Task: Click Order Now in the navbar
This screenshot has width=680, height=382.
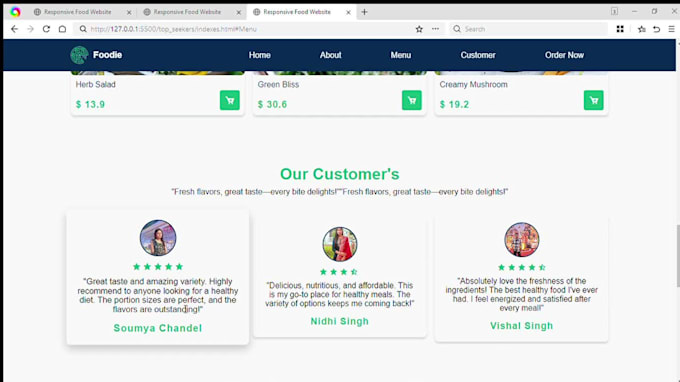Action: pyautogui.click(x=564, y=55)
